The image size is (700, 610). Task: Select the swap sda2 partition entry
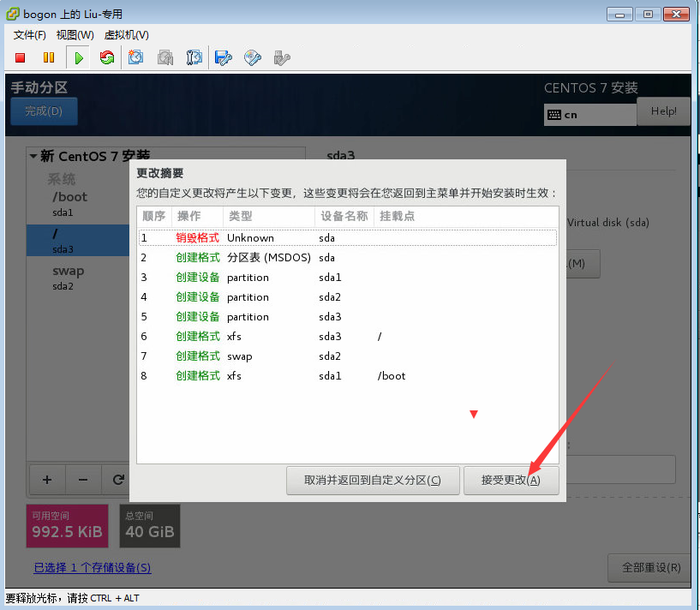click(x=78, y=278)
